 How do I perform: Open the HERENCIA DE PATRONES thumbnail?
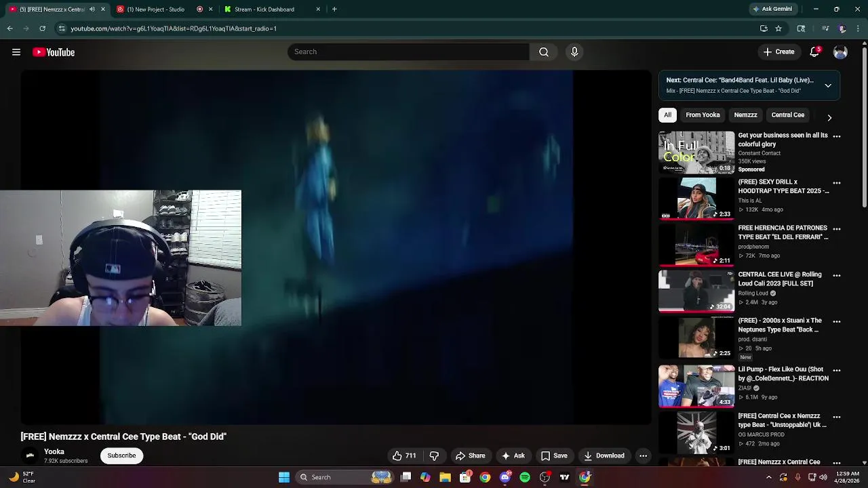[x=696, y=245]
